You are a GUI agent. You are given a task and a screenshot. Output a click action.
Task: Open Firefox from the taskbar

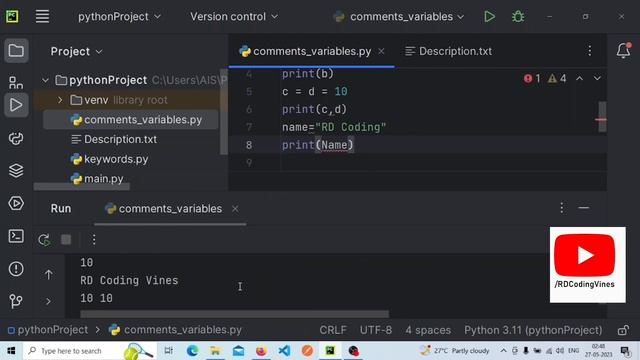click(261, 351)
